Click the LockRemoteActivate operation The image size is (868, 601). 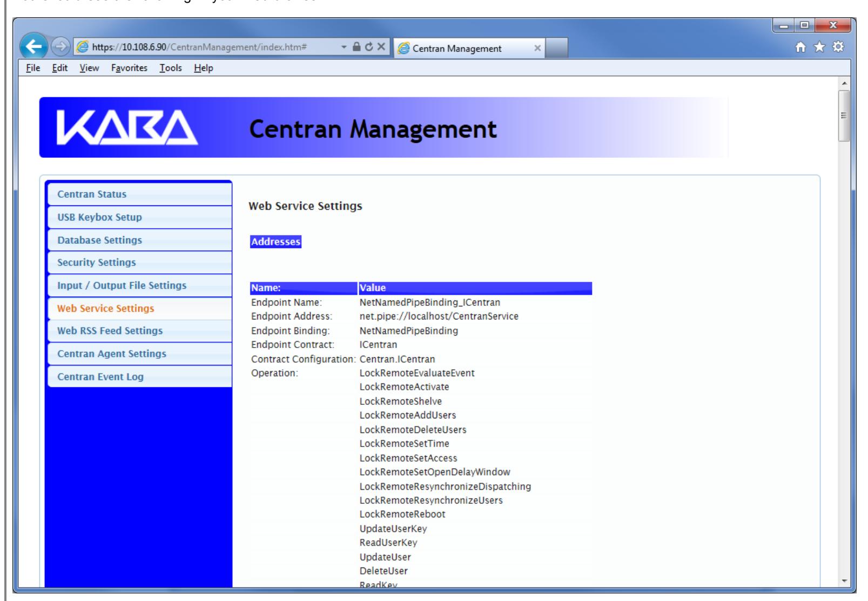(x=405, y=388)
